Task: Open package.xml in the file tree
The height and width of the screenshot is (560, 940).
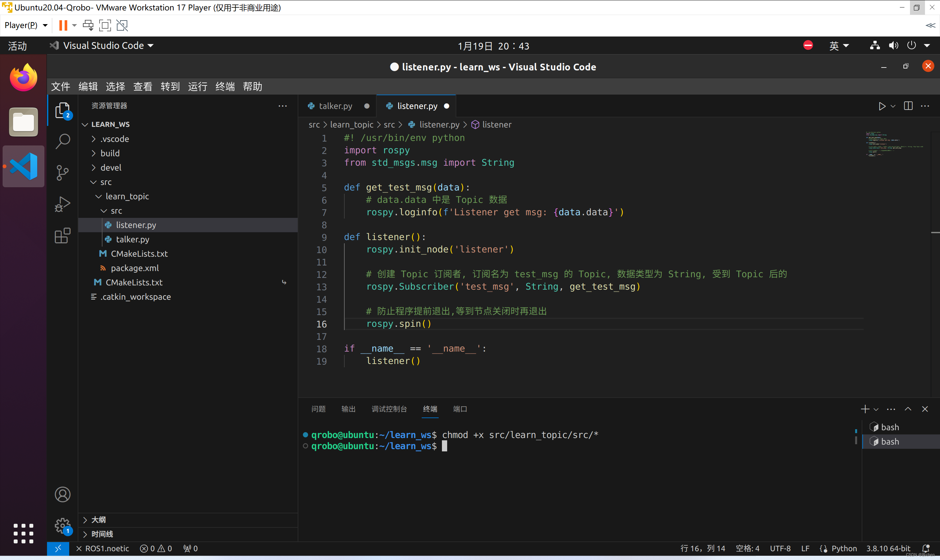Action: 188,268
